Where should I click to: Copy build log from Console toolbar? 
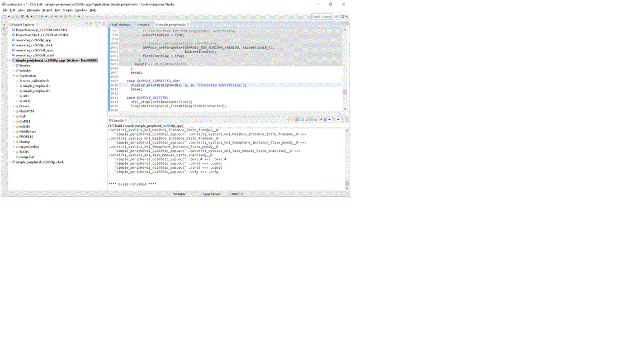click(302, 120)
